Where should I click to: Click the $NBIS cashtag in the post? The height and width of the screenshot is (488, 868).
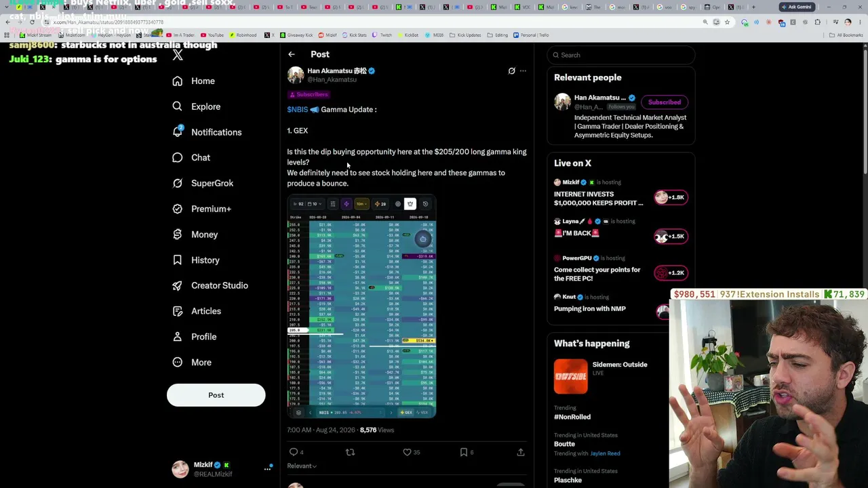297,109
